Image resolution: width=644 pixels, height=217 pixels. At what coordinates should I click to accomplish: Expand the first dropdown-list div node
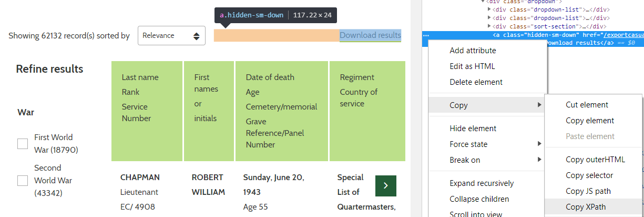pyautogui.click(x=489, y=9)
